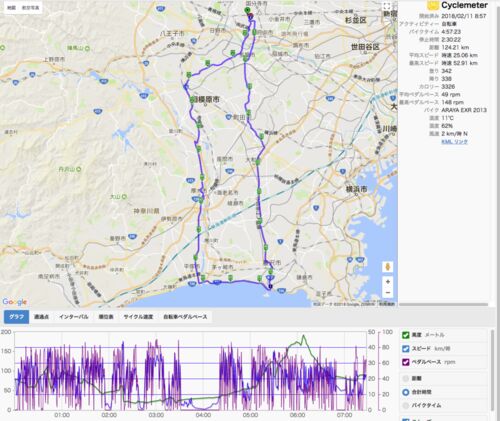Switch map to 航空写真 satellite view
500x421 pixels.
click(30, 8)
